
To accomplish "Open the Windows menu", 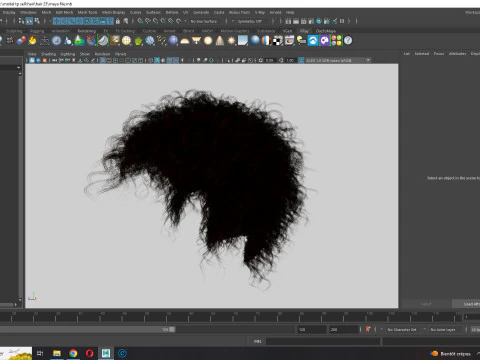I will (x=28, y=12).
